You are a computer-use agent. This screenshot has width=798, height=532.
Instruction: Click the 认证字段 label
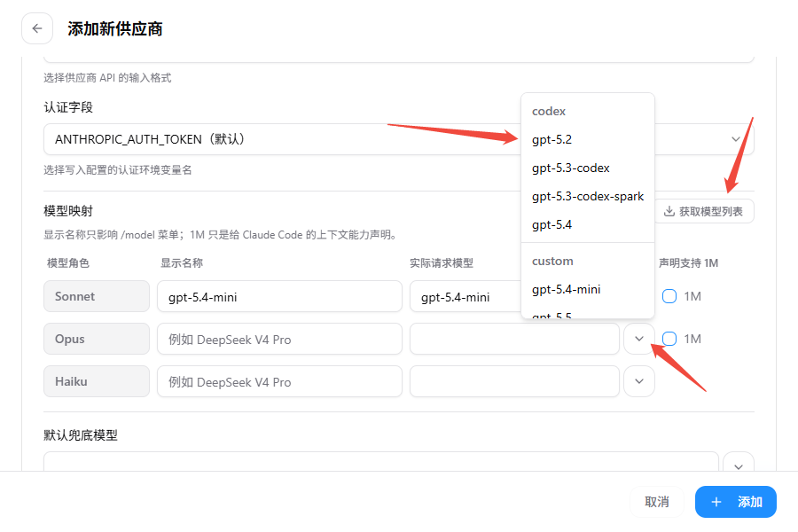tap(68, 107)
